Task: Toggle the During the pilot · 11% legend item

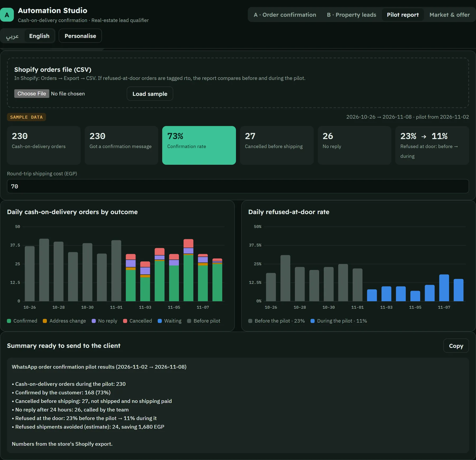Action: pos(339,321)
